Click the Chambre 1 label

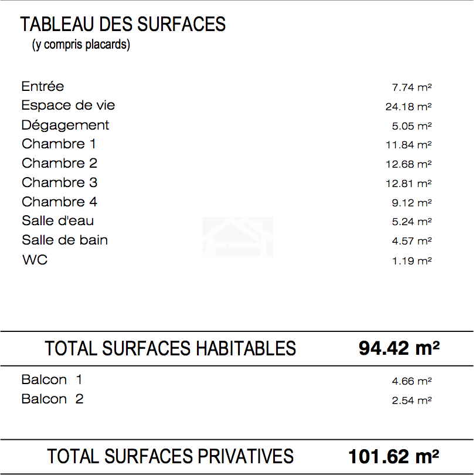pyautogui.click(x=59, y=144)
